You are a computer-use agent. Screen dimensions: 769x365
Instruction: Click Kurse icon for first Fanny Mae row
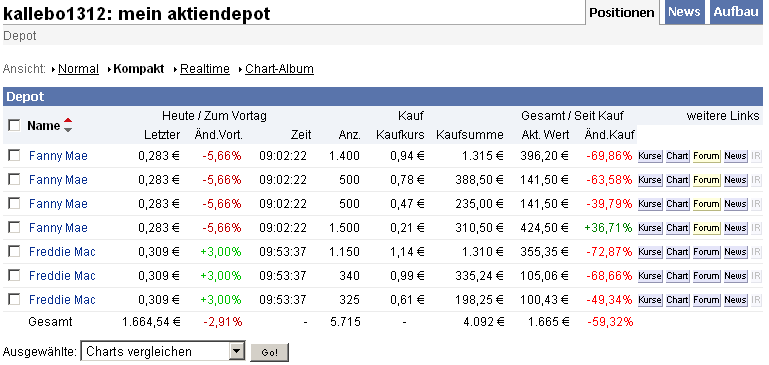point(650,156)
